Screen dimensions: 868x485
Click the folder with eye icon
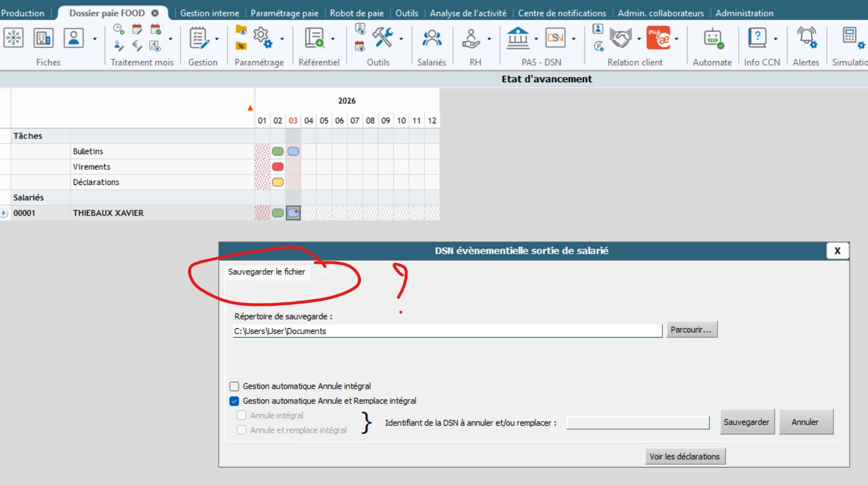pyautogui.click(x=241, y=29)
